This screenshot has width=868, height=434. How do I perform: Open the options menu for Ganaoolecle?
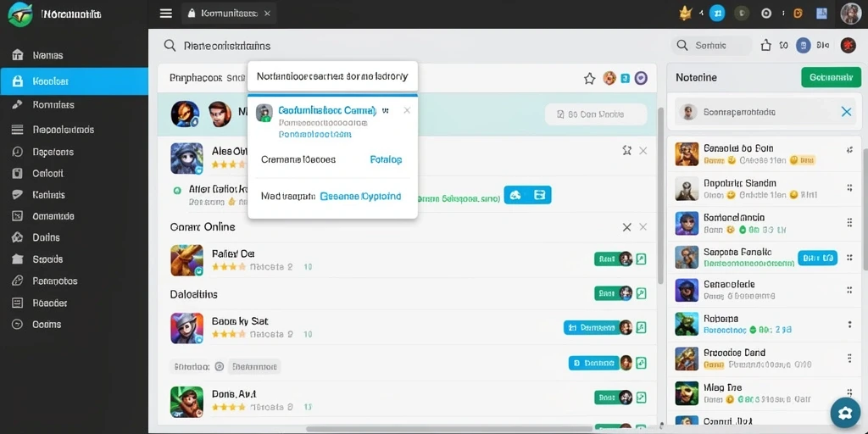click(x=849, y=290)
